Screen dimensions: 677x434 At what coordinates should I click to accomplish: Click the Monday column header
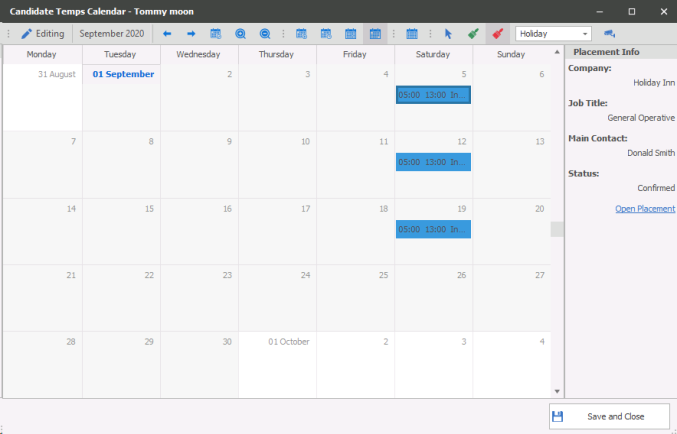(42, 54)
